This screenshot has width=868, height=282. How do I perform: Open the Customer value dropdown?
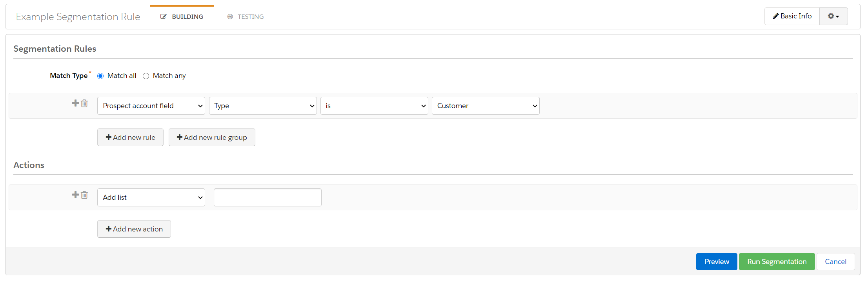(486, 106)
